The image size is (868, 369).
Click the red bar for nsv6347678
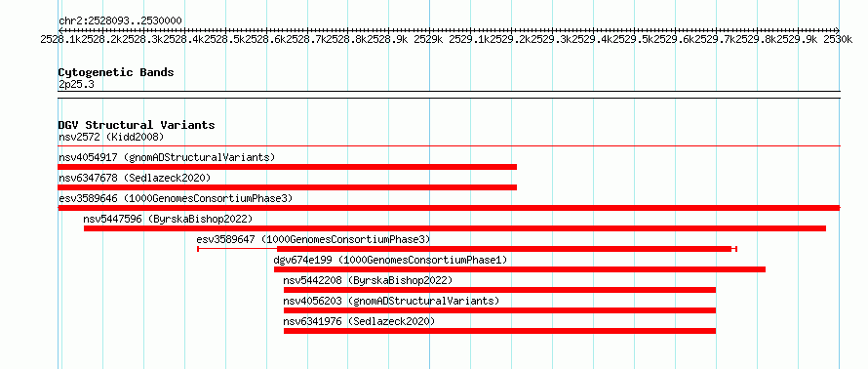pyautogui.click(x=288, y=187)
